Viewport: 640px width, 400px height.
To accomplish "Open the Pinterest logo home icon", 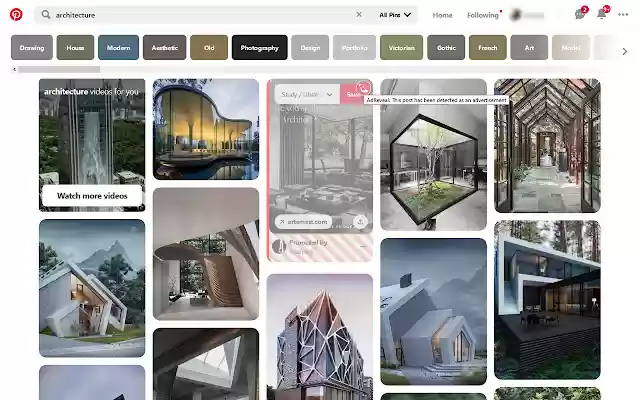I will tap(16, 14).
